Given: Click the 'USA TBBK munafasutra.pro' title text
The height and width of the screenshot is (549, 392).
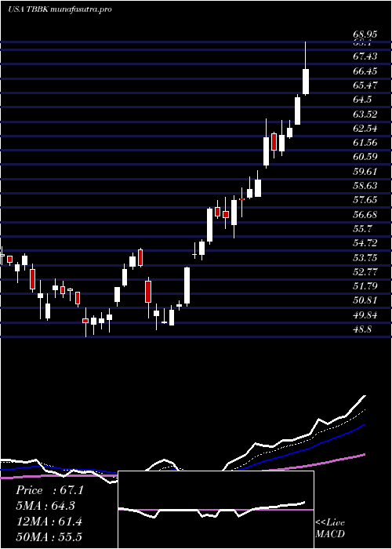Looking at the screenshot, I should click(x=60, y=9).
